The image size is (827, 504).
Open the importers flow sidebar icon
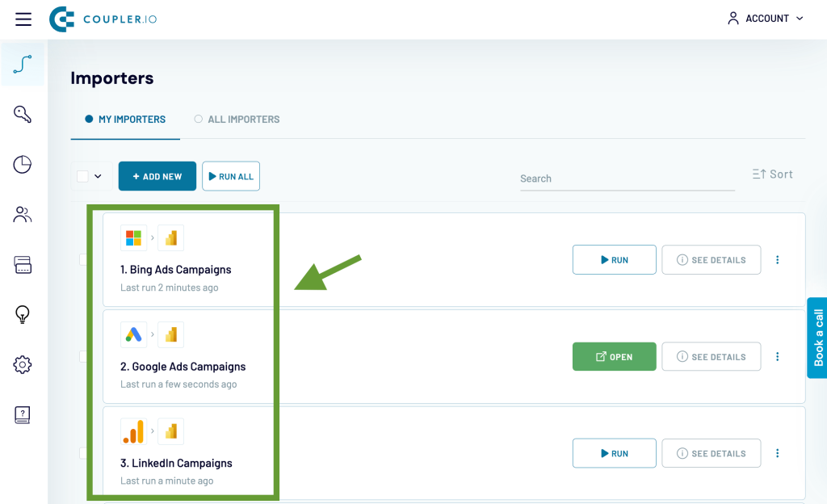click(x=22, y=65)
